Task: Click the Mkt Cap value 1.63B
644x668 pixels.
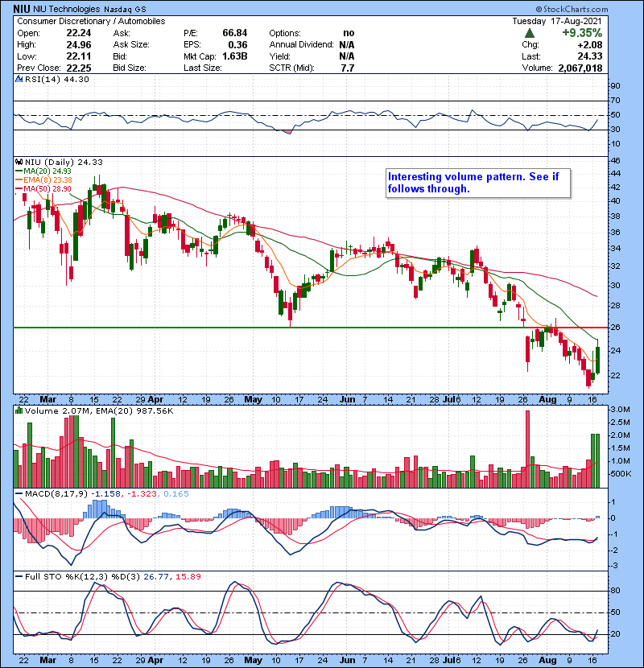Action: tap(234, 56)
